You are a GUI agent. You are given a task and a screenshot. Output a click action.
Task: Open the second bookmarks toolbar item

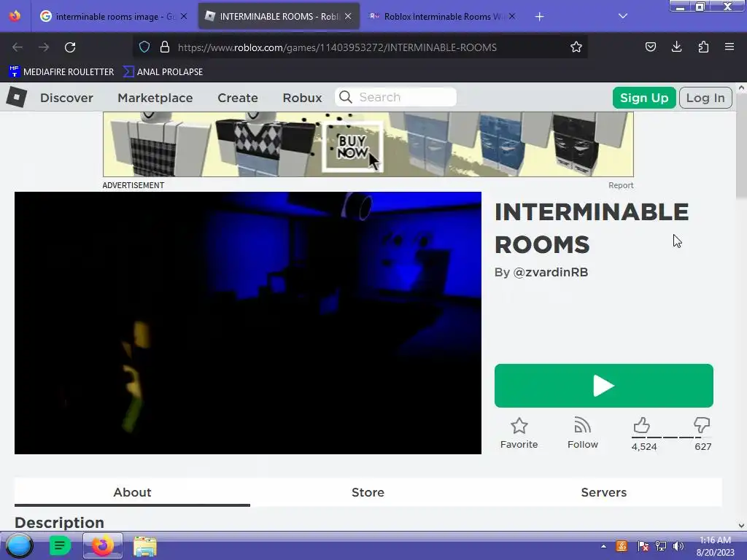(x=163, y=72)
